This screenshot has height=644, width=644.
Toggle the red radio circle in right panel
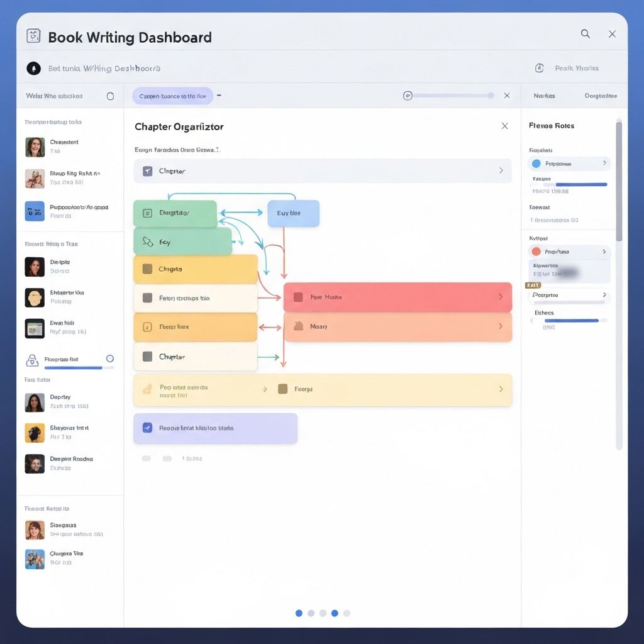536,252
